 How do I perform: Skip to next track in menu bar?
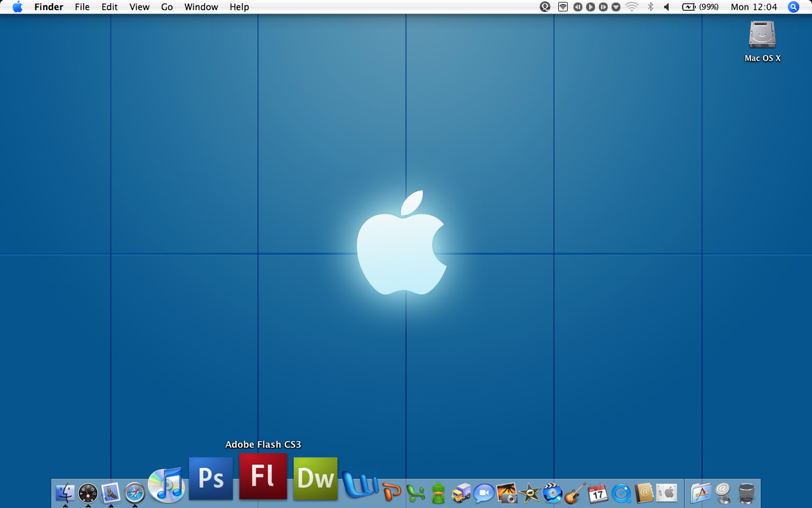pos(603,7)
